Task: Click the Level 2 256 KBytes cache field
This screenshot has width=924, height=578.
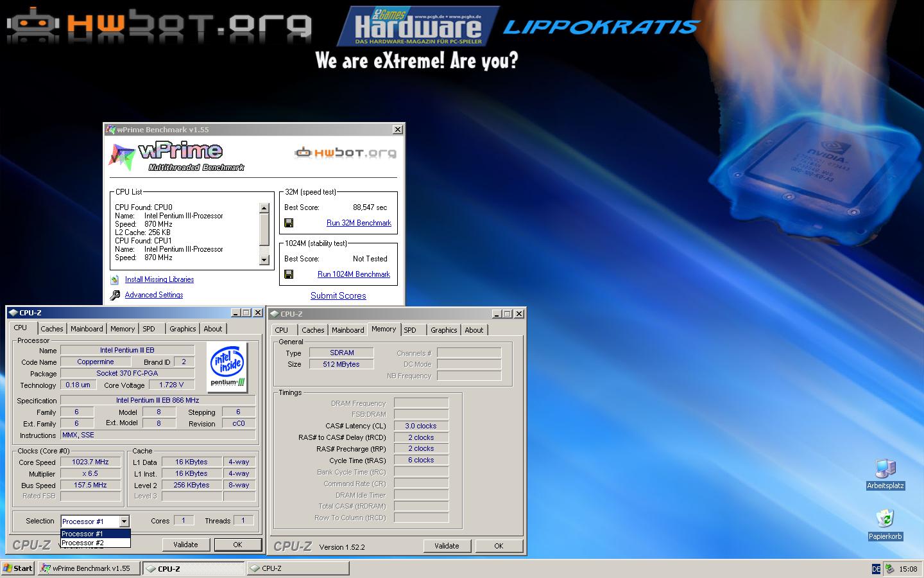Action: coord(192,485)
